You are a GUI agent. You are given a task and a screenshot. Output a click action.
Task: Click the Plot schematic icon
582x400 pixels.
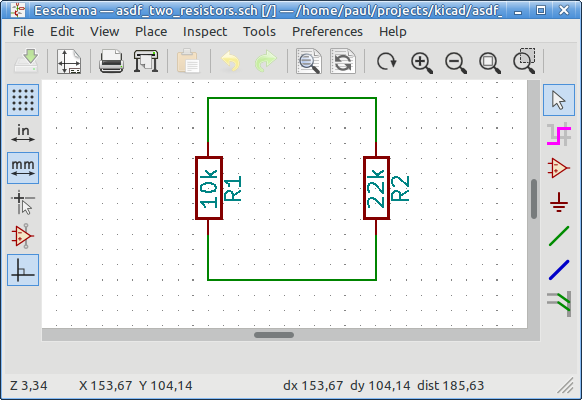click(146, 61)
